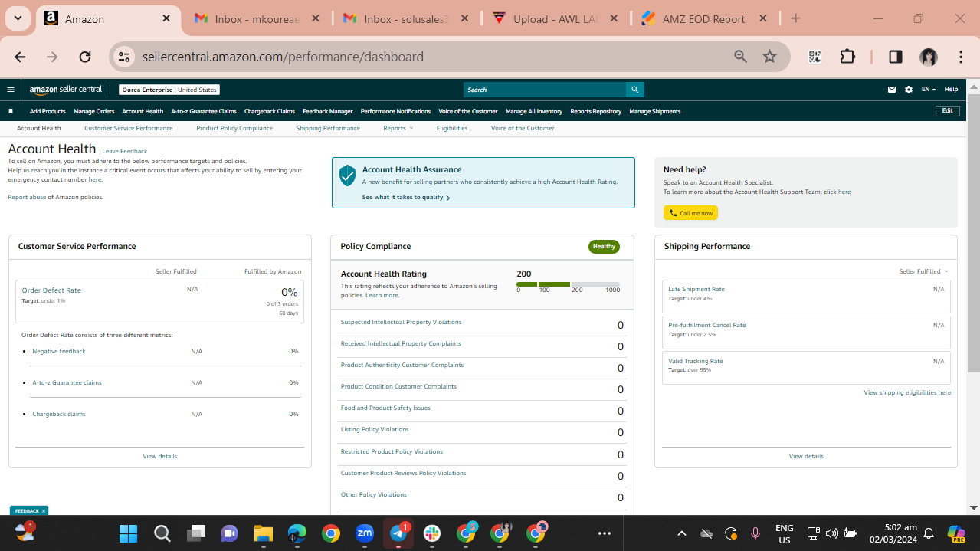Open Microsoft Edge from the taskbar
The image size is (980, 551).
pyautogui.click(x=297, y=533)
